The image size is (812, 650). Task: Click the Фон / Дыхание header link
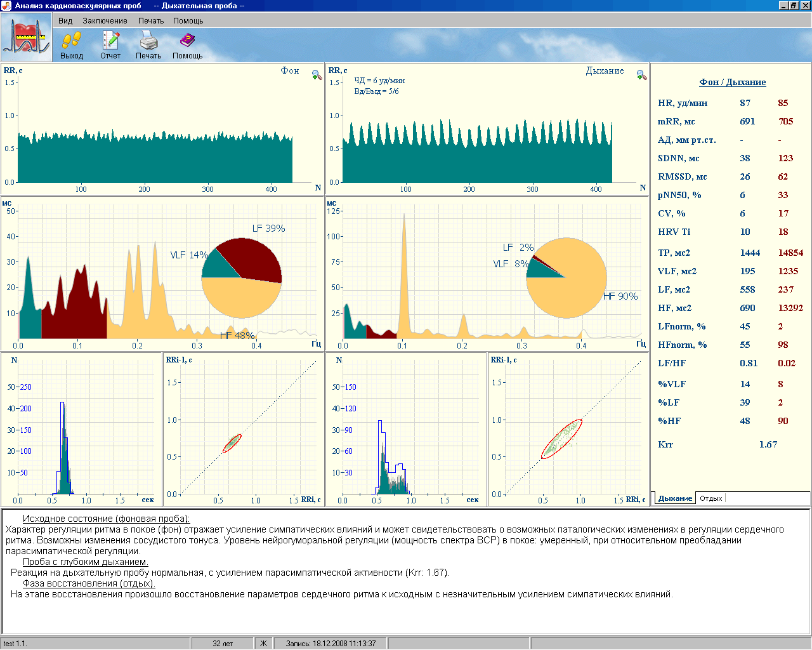[x=733, y=82]
